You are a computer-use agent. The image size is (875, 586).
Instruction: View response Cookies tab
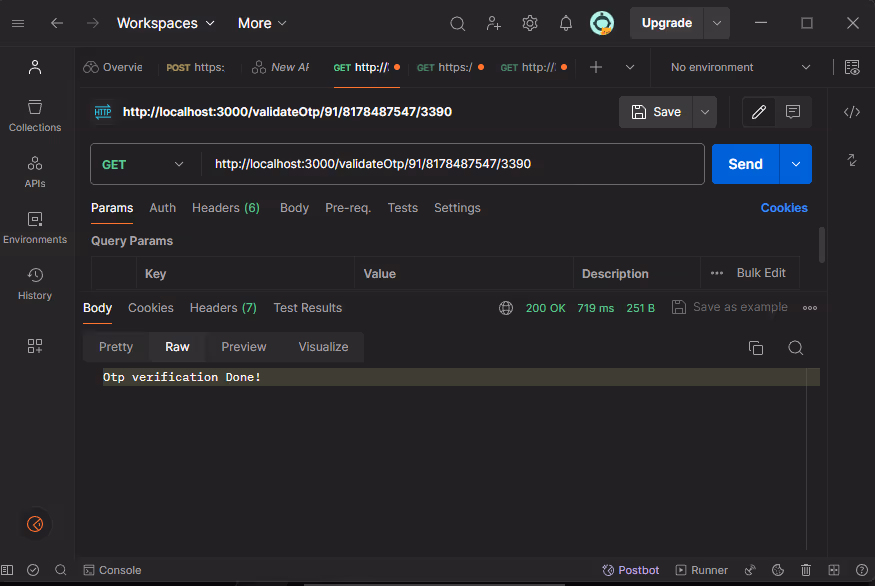[151, 308]
